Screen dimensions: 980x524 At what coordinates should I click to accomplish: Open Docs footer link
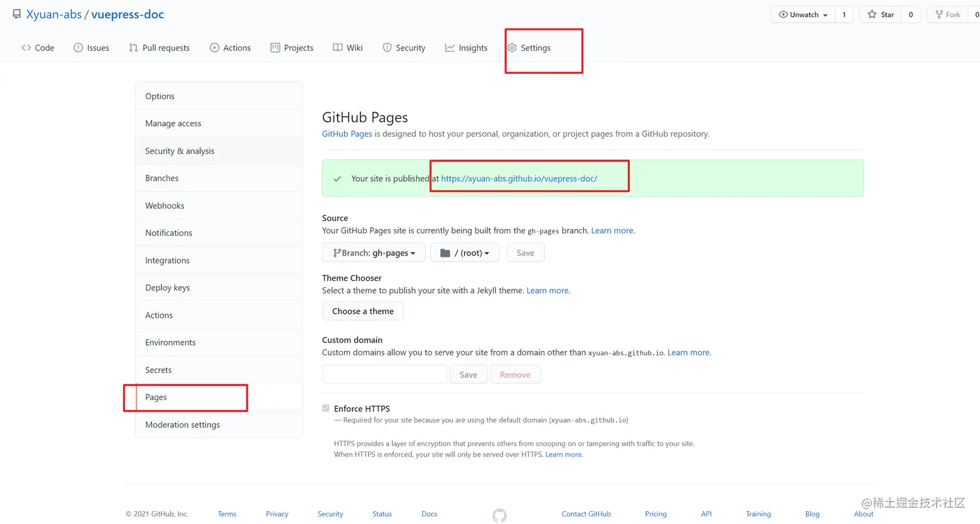(x=429, y=514)
